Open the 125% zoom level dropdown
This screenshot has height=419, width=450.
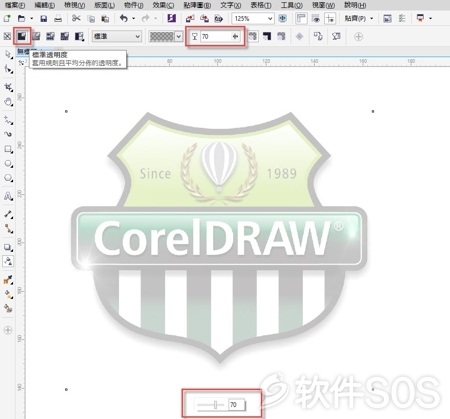[x=270, y=18]
